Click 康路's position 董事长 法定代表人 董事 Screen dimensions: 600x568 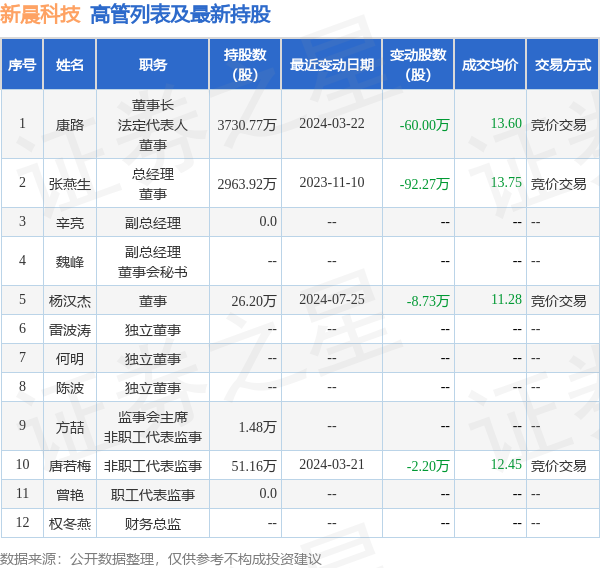tap(153, 125)
